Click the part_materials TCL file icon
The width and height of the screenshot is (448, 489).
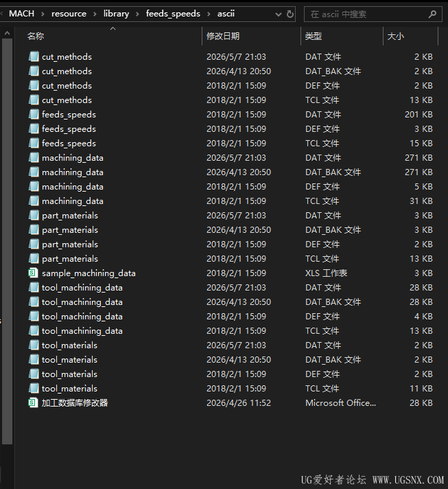coord(34,258)
